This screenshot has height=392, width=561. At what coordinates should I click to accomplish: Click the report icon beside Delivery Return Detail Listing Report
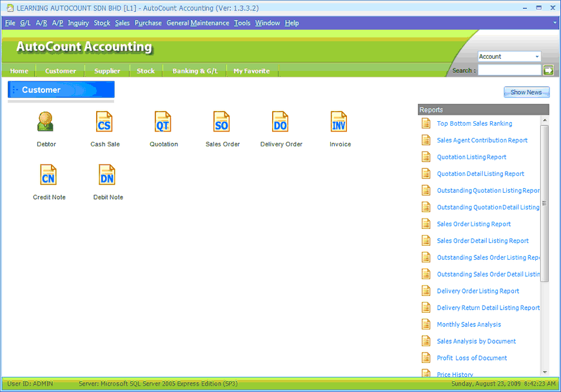426,308
